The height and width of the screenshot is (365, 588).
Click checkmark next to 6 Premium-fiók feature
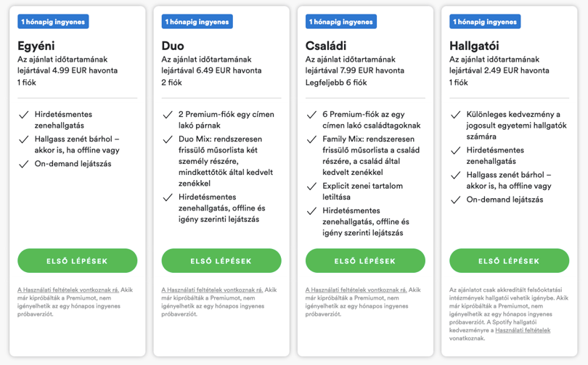tap(311, 115)
